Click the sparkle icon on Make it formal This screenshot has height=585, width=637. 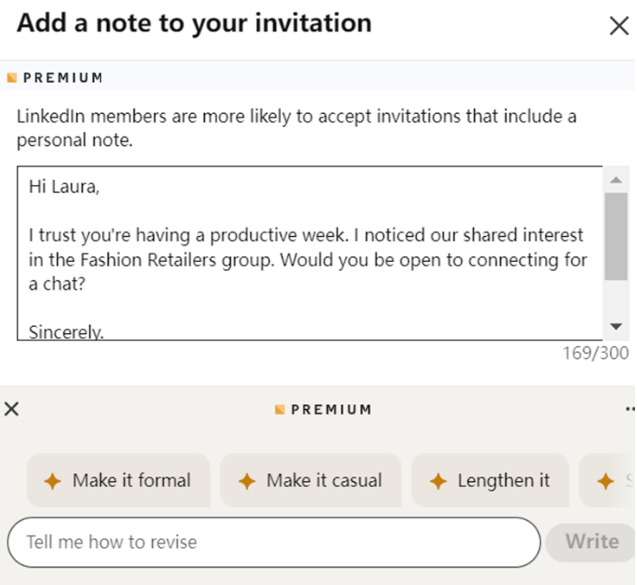coord(52,481)
